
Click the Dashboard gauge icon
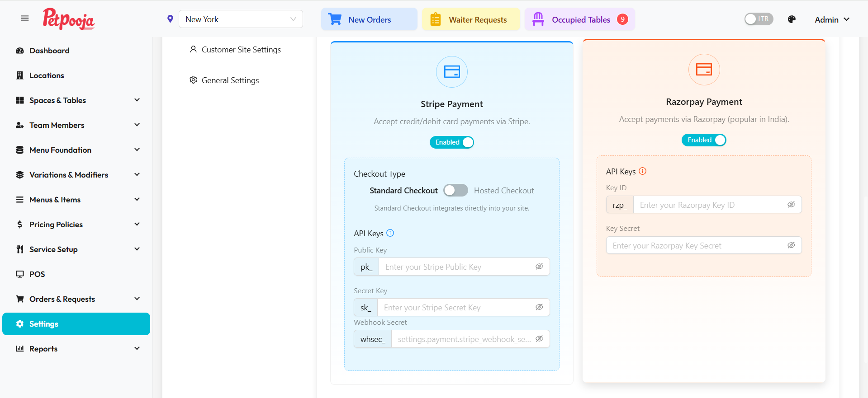[x=20, y=51]
